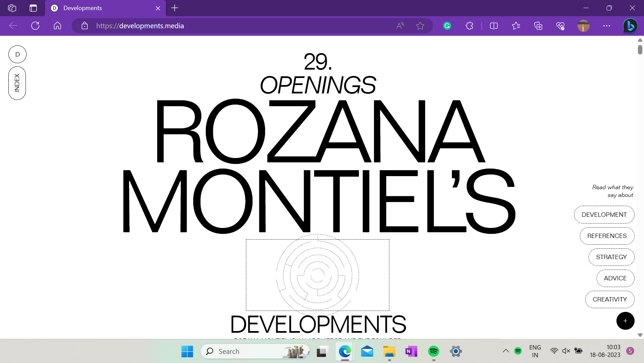Select the Developments browser tab
Image resolution: width=644 pixels, height=363 pixels.
[105, 8]
